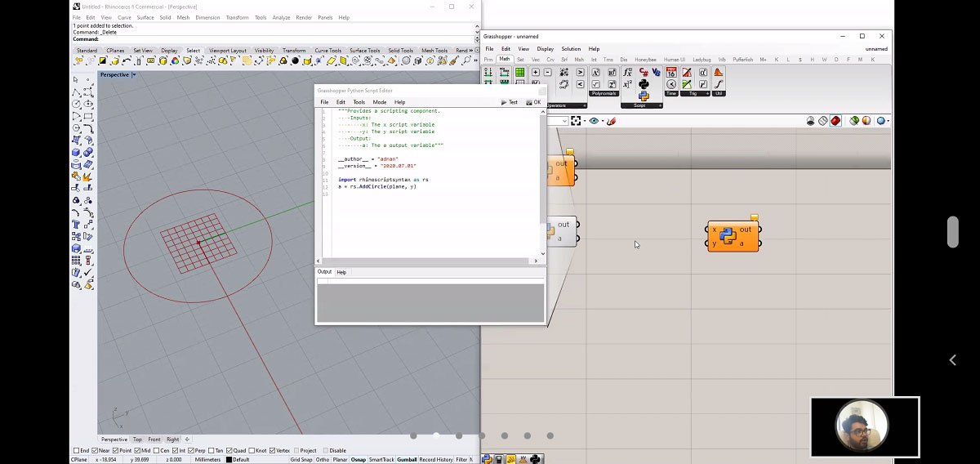Select the C# script component icon
This screenshot has width=980, height=464.
[x=644, y=72]
